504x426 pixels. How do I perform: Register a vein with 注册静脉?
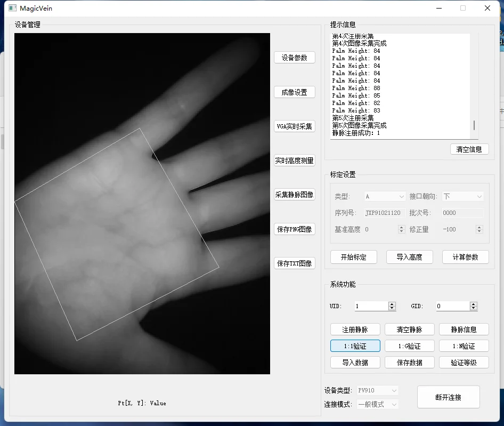[355, 329]
